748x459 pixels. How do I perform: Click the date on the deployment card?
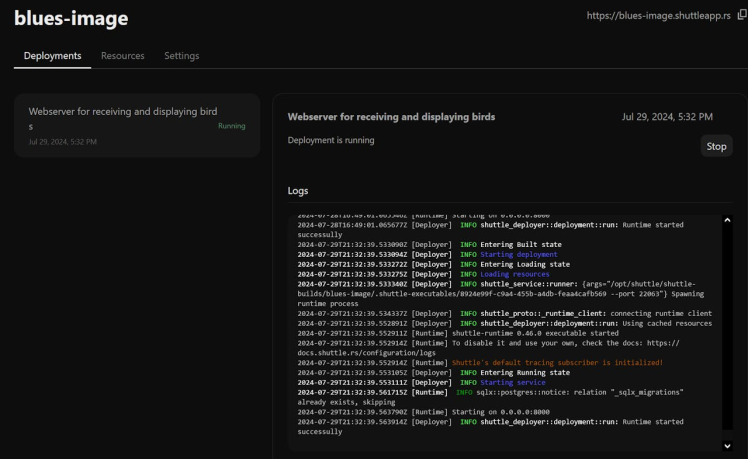coord(63,142)
